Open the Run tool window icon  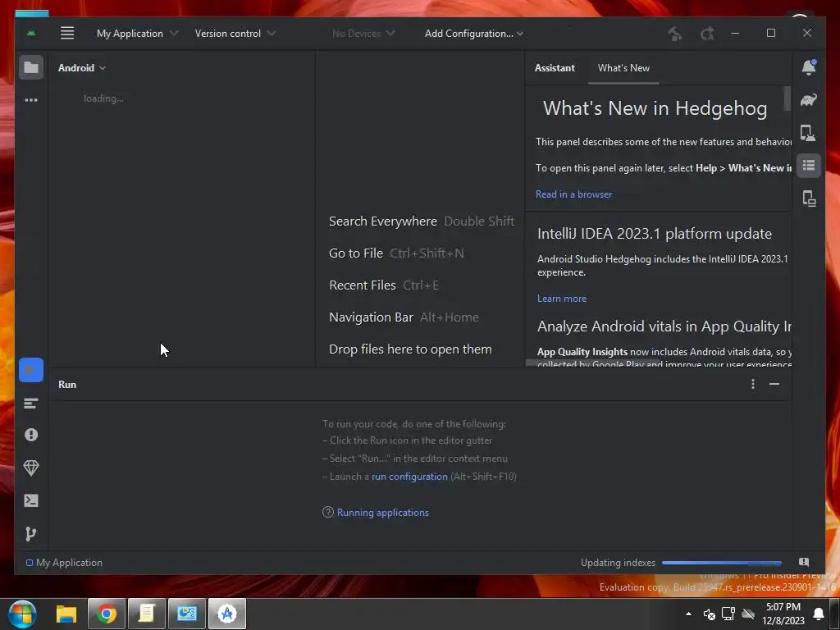pos(31,370)
